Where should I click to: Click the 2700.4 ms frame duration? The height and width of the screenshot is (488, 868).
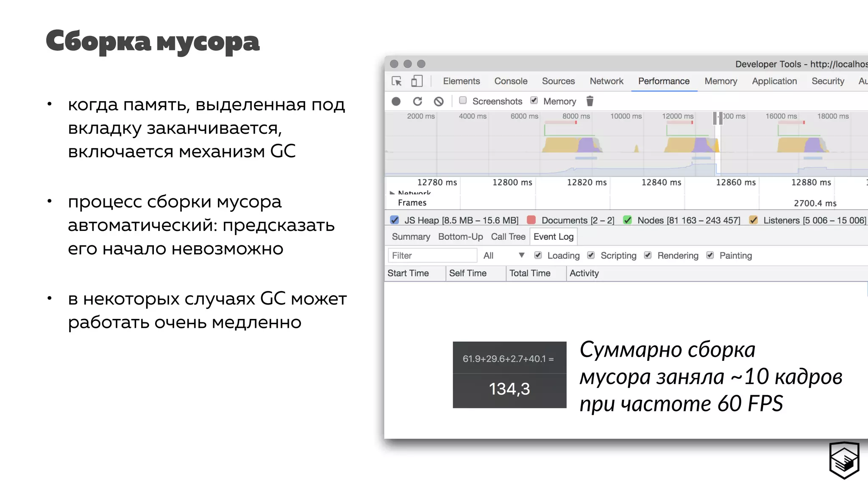(815, 203)
